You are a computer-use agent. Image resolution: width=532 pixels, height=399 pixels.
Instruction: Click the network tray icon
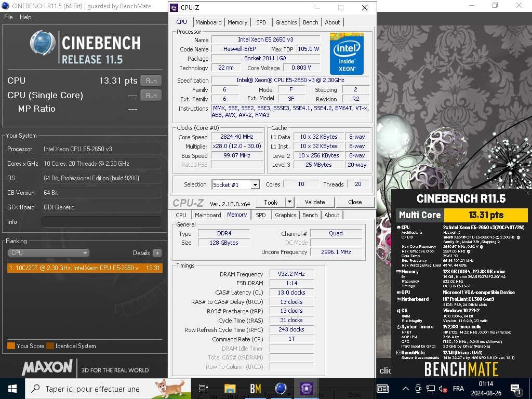tap(431, 389)
